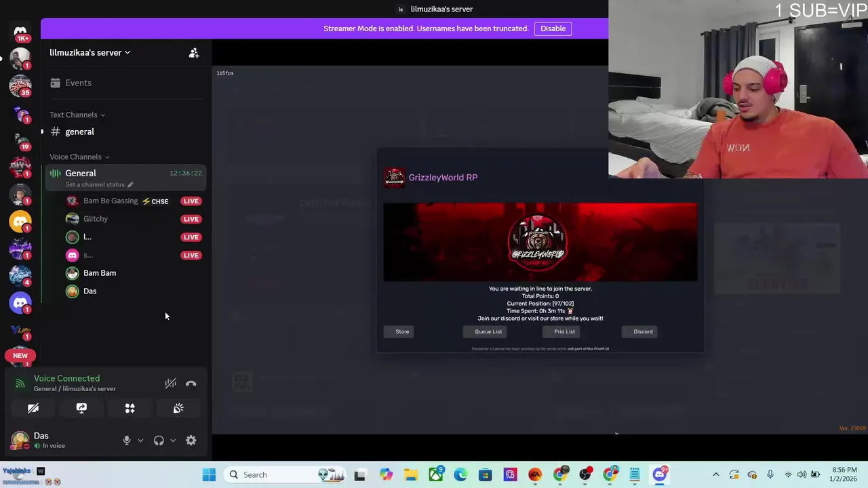Open Notepad from taskbar
868x488 pixels.
[635, 474]
